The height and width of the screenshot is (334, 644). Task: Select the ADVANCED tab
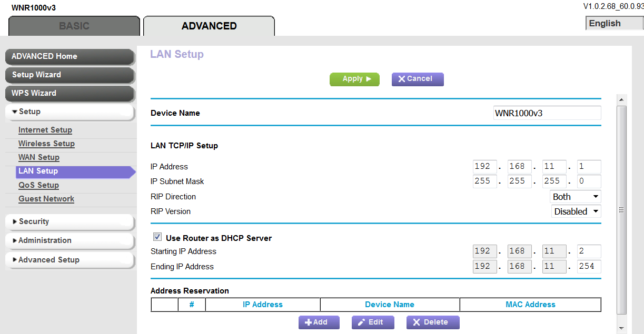tap(209, 26)
